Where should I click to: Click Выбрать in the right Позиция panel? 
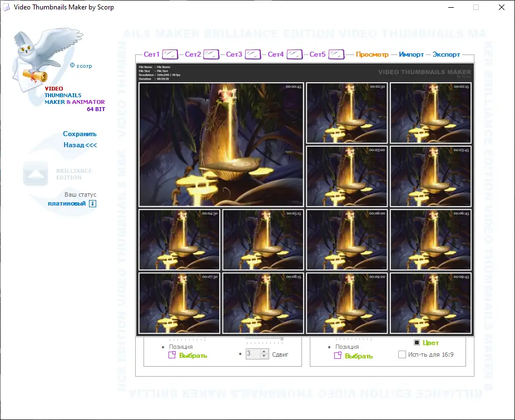click(x=359, y=356)
